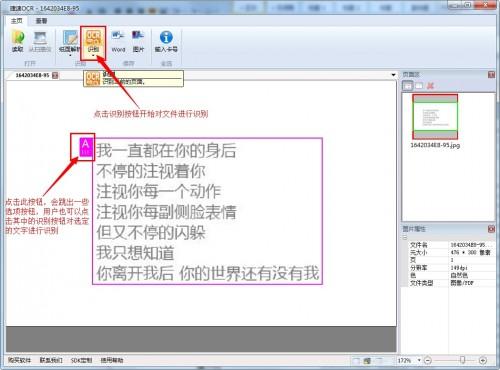Click the 1642034E8-95.jpg file name label

coord(435,145)
